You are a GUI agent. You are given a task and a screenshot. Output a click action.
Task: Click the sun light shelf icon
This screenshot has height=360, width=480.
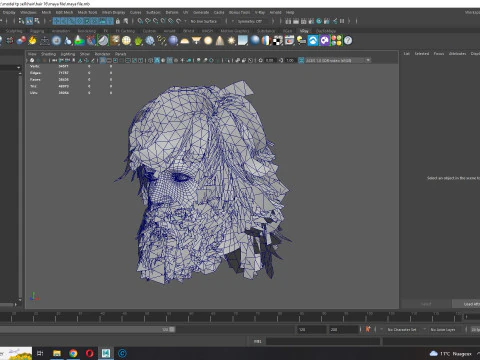[231, 41]
